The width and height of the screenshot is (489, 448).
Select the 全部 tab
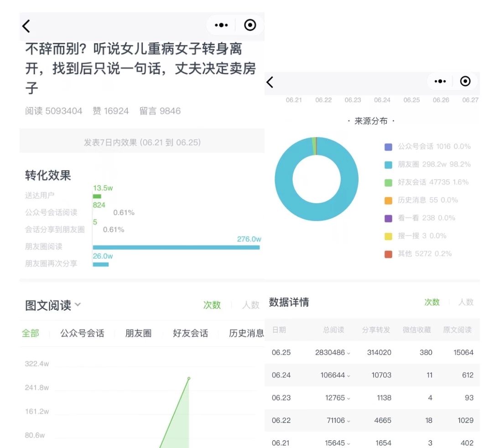tap(31, 333)
